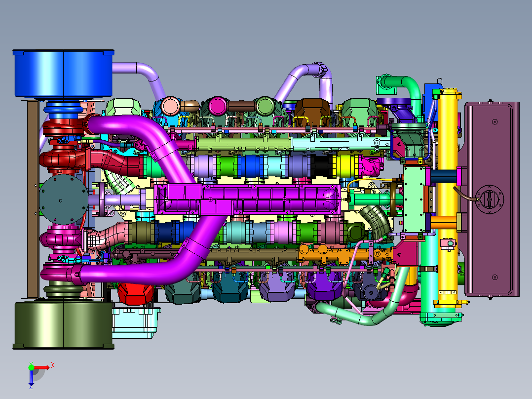The image size is (532, 399).
Task: Pick the magenta circular cap
Action: tap(218, 106)
